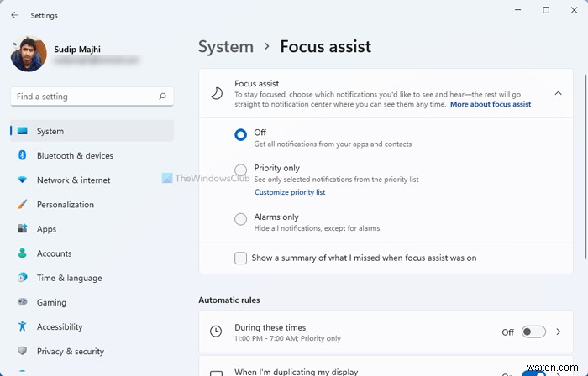This screenshot has width=588, height=376.
Task: Click Sudip Majhi profile picture
Action: (29, 54)
